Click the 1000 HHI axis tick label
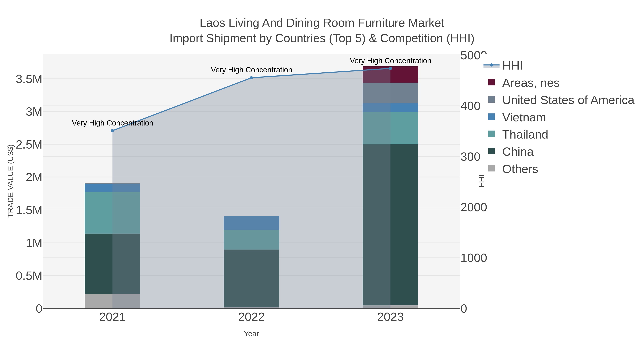This screenshot has width=644, height=362. coord(474,258)
